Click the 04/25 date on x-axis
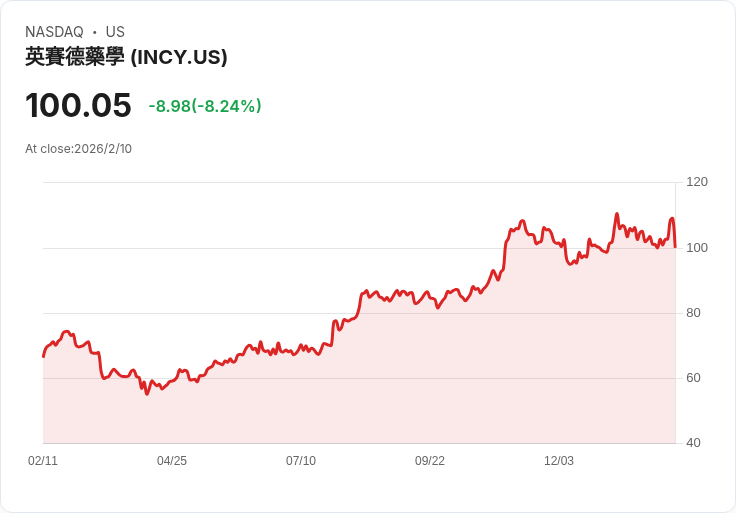 click(x=172, y=461)
